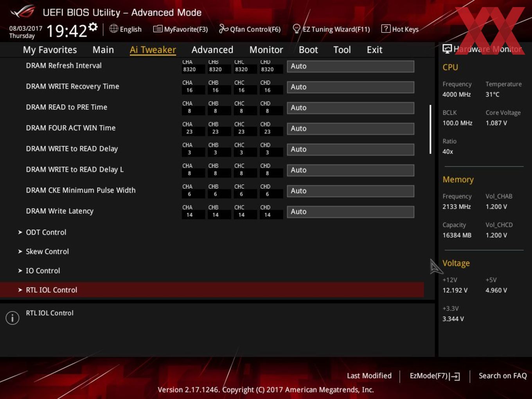Click the info icon in help area

pos(13,318)
